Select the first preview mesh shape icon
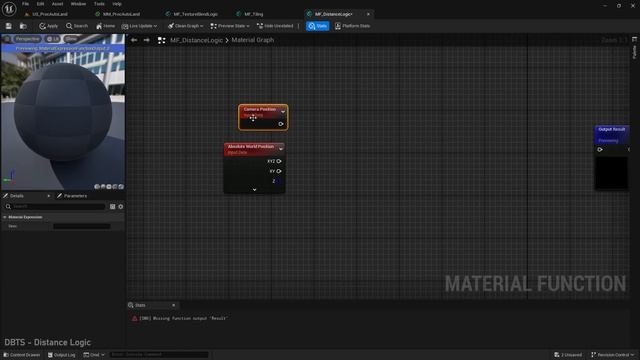Image resolution: width=640 pixels, height=360 pixels. 97,187
